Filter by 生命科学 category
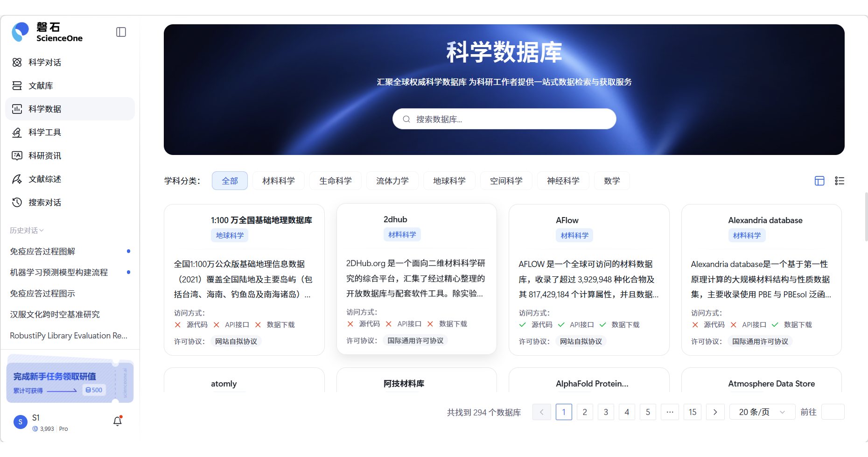 point(336,181)
